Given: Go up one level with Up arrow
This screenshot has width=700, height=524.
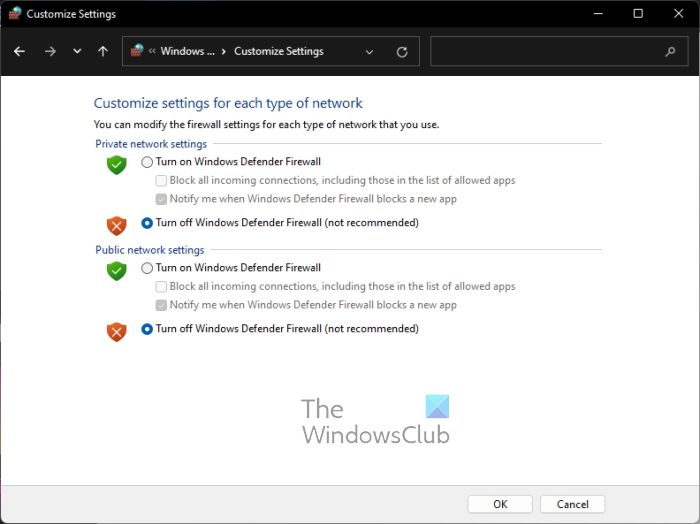Looking at the screenshot, I should pos(103,51).
